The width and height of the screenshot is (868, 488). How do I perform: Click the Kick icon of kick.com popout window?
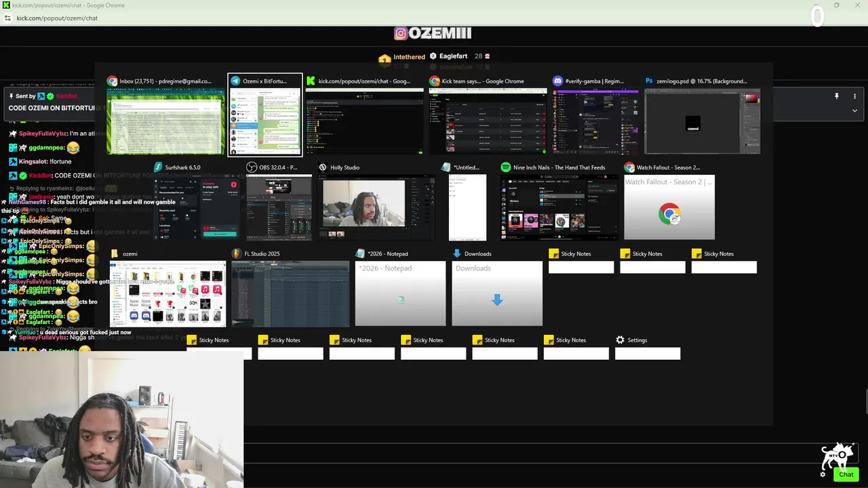(x=311, y=81)
